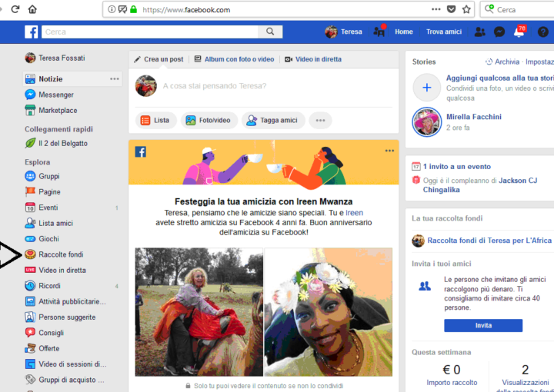Go to browser home page

click(32, 9)
